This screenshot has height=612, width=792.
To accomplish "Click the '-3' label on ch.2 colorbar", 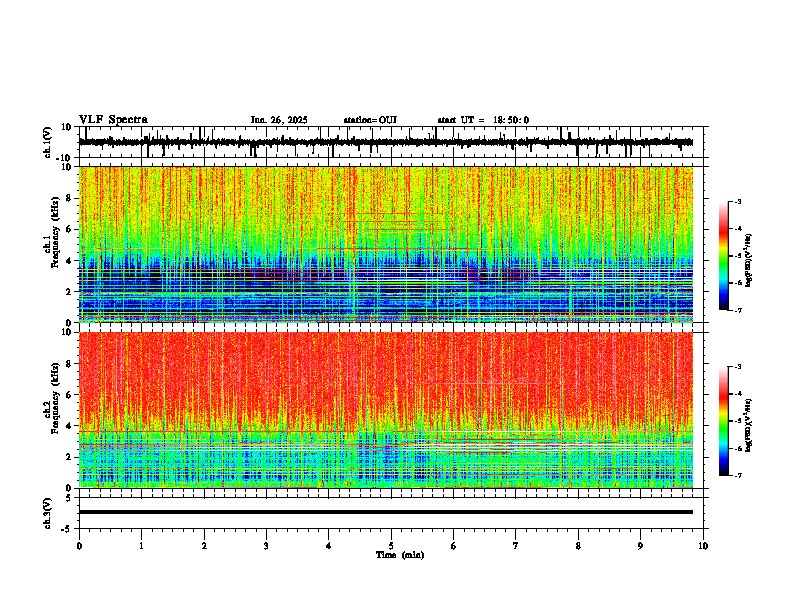I will tap(738, 367).
